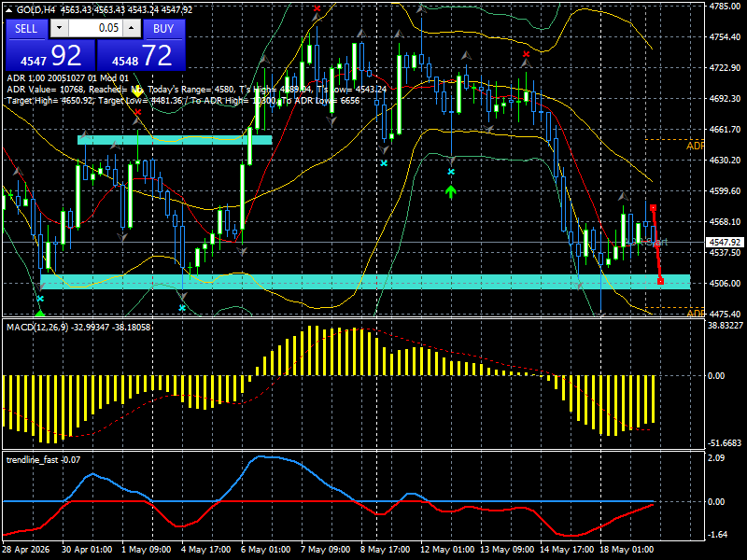Click the 2.09 trendline scale value
Image resolution: width=747 pixels, height=560 pixels.
(716, 457)
